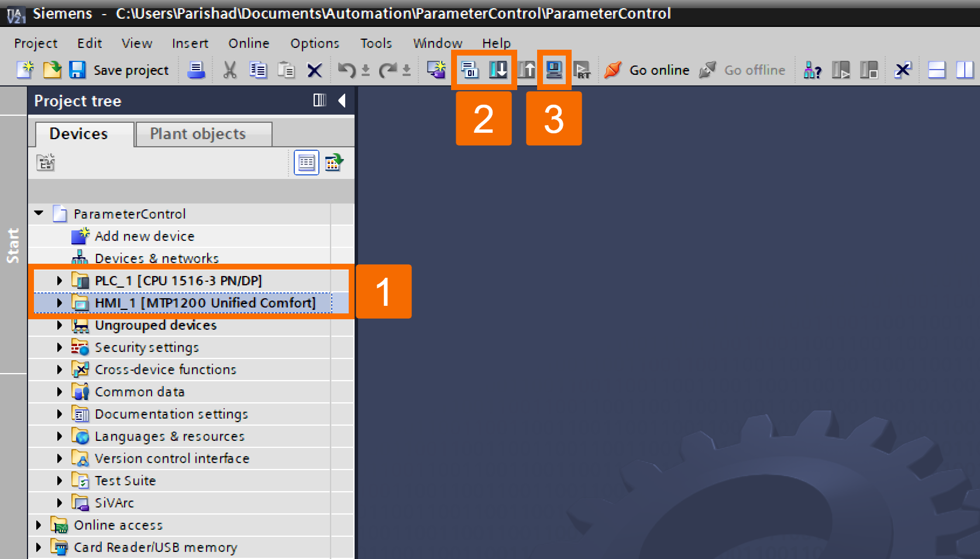The height and width of the screenshot is (559, 980).
Task: Expand Documentation settings node
Action: pos(59,414)
